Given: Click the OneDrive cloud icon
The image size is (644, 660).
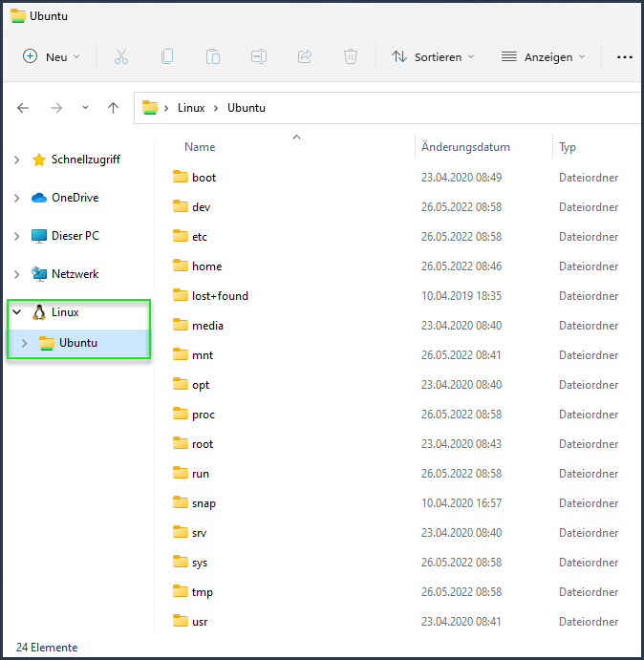Looking at the screenshot, I should coord(39,198).
